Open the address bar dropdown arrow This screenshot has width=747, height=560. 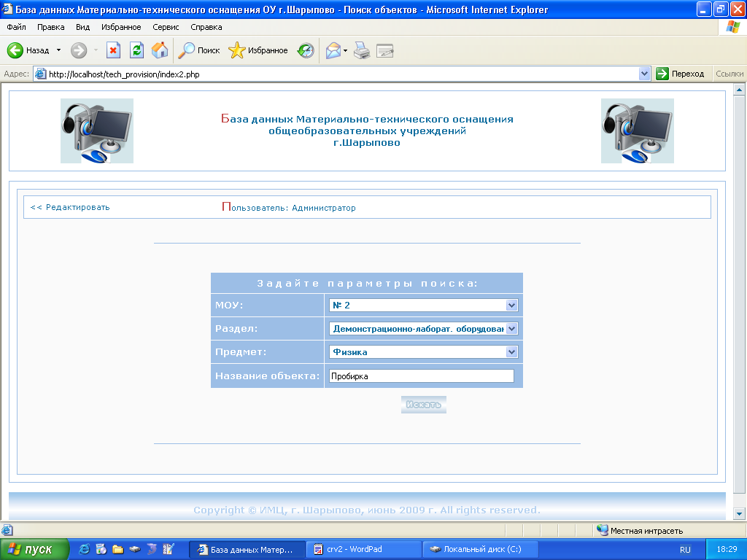(644, 74)
